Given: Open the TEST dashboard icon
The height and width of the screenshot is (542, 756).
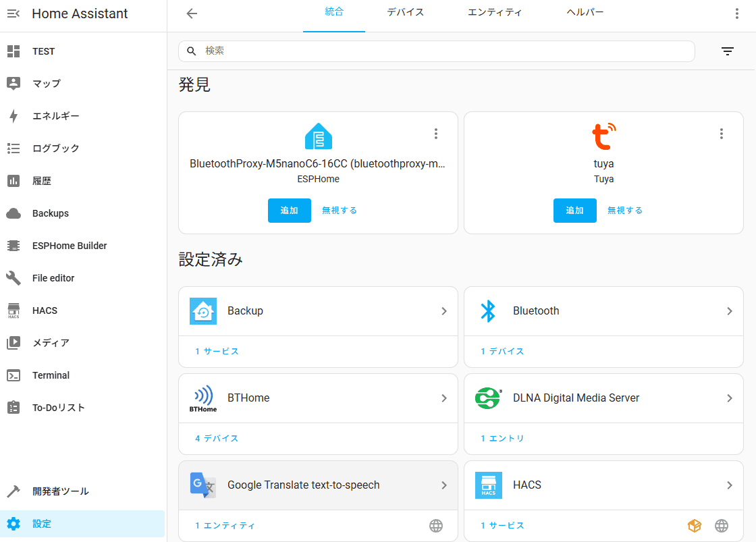Looking at the screenshot, I should 13,51.
